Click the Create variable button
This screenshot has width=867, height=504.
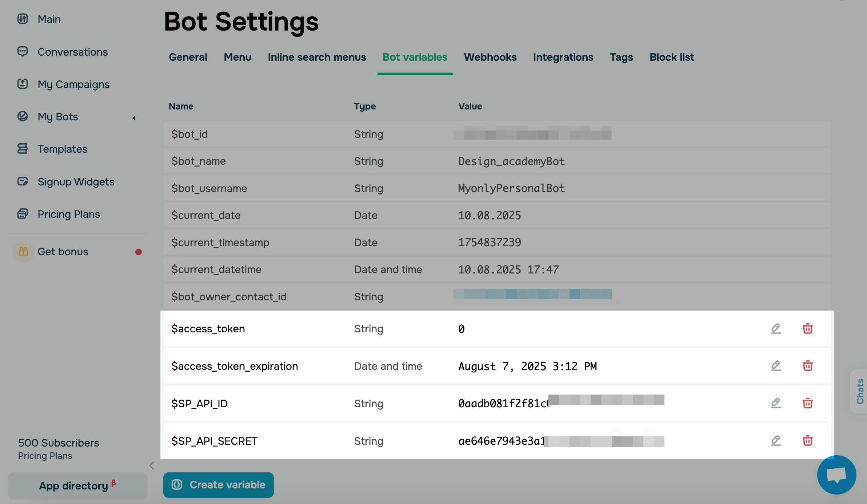pyautogui.click(x=218, y=485)
